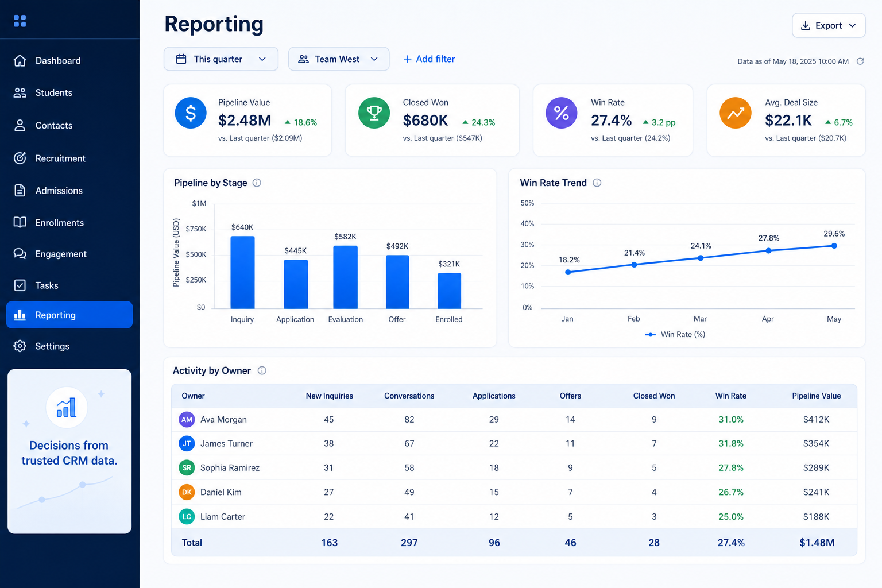
Task: Click Liam Carter's pipeline value $188K
Action: 816,516
